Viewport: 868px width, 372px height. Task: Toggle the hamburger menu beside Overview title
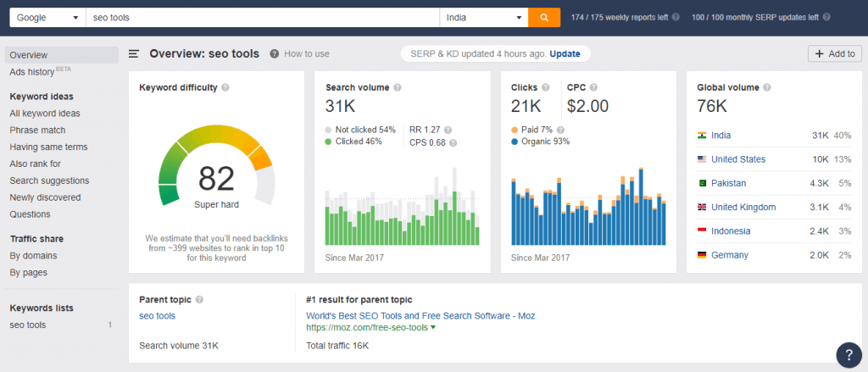click(x=134, y=53)
